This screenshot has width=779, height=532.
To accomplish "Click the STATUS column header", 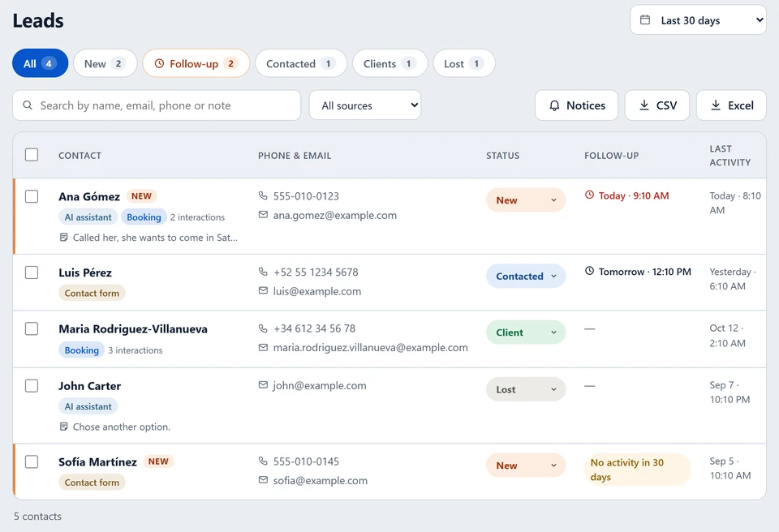I will click(503, 156).
